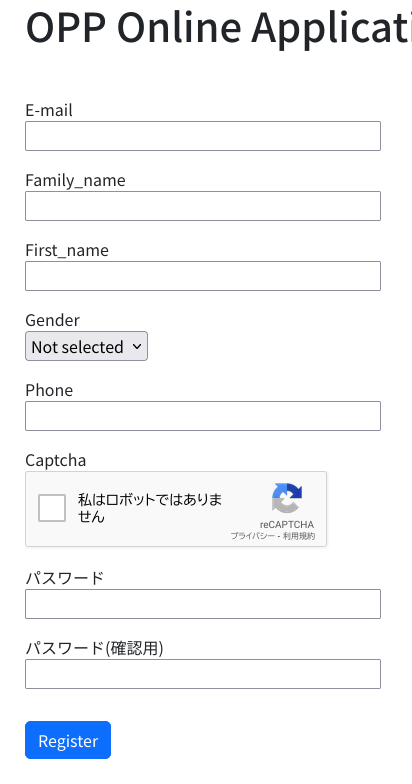The image size is (412, 784).
Task: Focus the E-mail input field
Action: pos(203,136)
